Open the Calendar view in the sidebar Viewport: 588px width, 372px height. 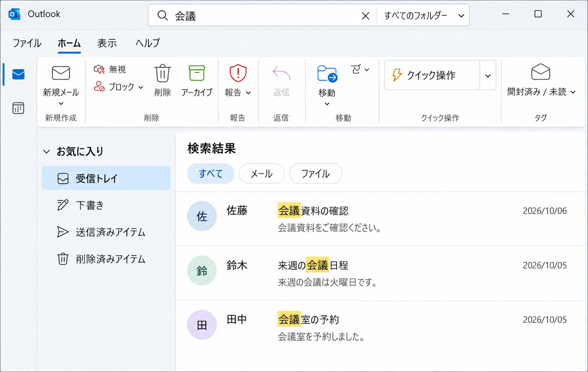pos(18,108)
